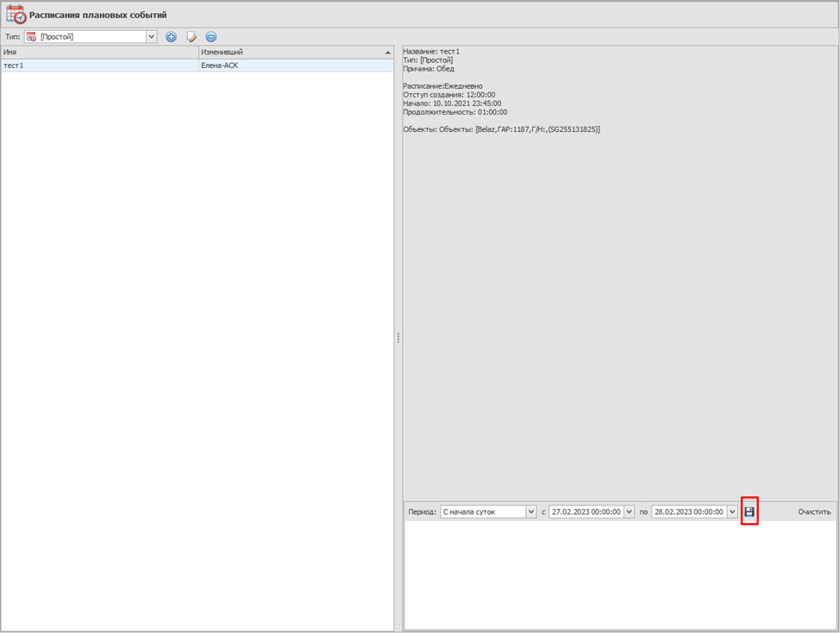840x633 pixels.
Task: Click the add schedule plus icon
Action: coord(171,37)
